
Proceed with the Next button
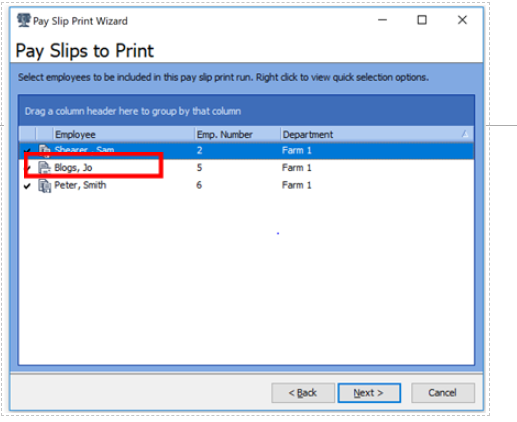(369, 393)
